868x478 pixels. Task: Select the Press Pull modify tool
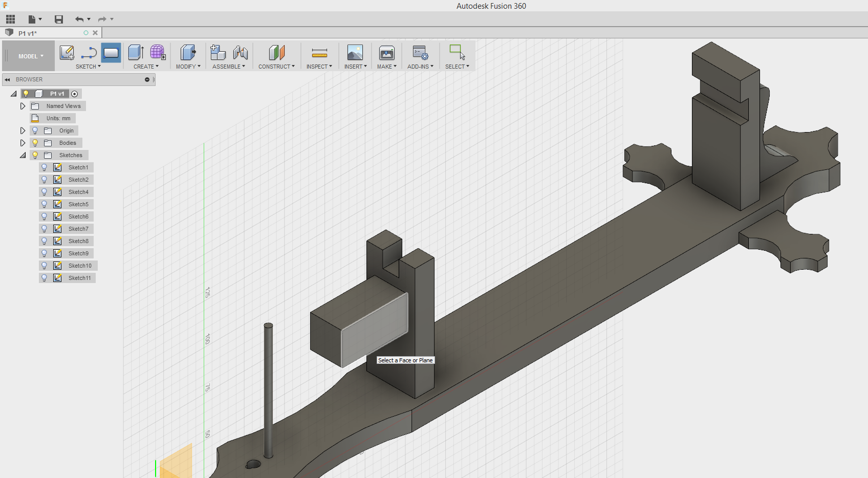(188, 53)
